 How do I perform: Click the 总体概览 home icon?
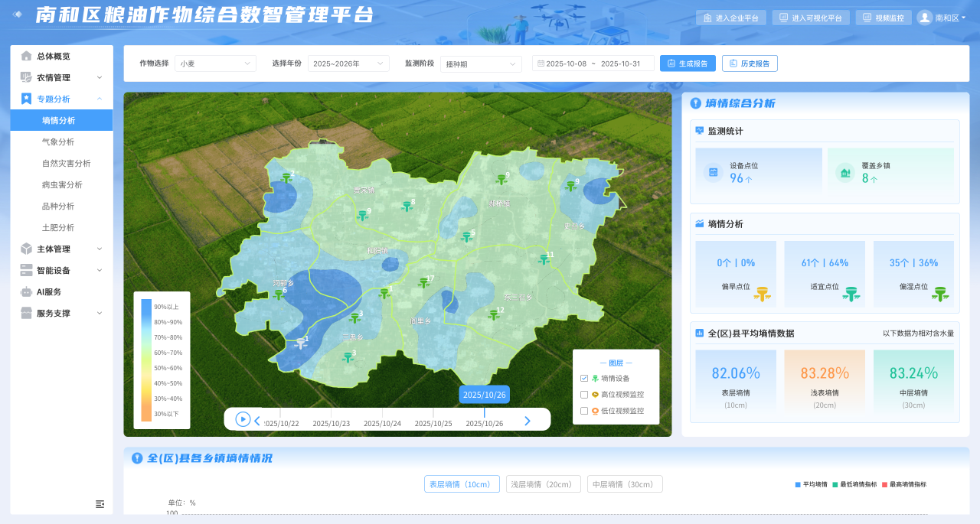coord(27,56)
